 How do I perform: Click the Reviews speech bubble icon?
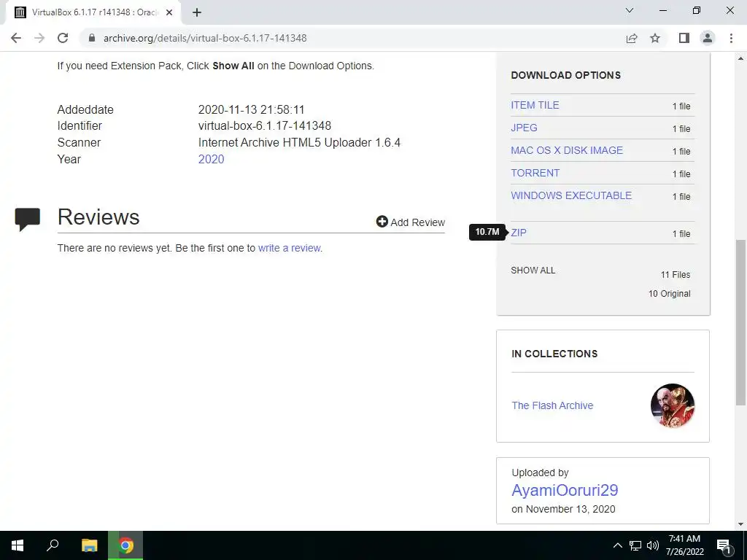[28, 219]
